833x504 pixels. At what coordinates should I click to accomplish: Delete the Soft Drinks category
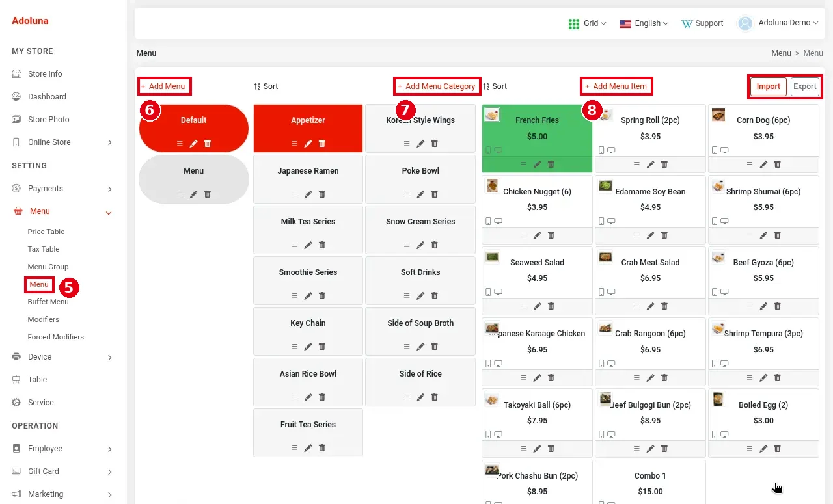coord(435,296)
